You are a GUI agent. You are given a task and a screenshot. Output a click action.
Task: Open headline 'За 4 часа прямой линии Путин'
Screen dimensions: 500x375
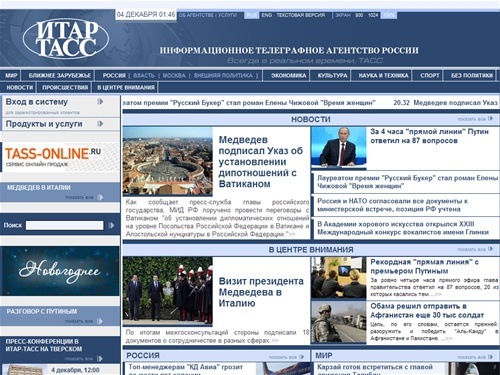(429, 136)
